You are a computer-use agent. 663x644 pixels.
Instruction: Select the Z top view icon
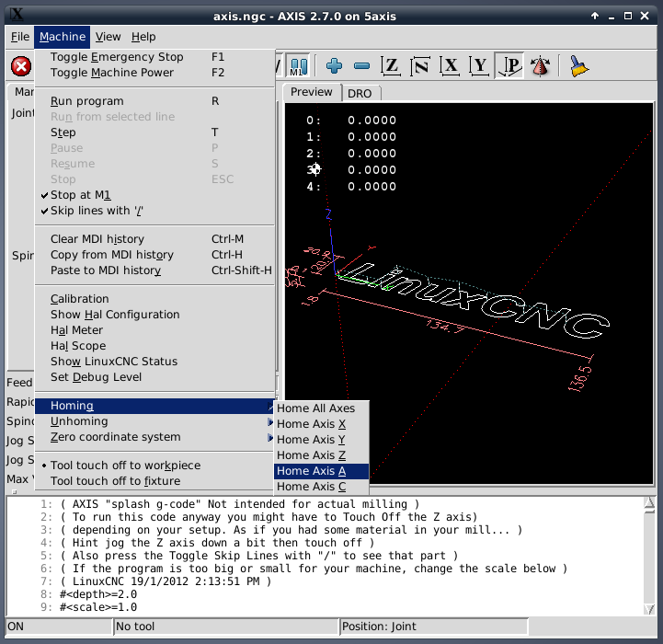pyautogui.click(x=390, y=66)
